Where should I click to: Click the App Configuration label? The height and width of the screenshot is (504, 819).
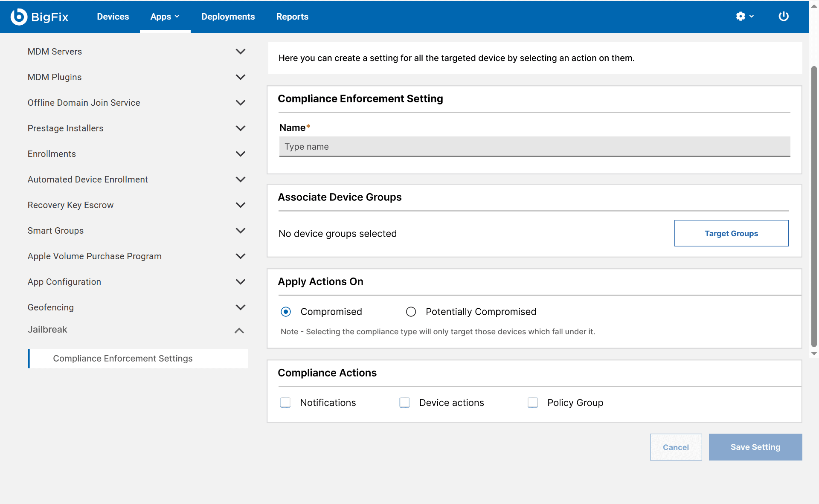pyautogui.click(x=64, y=282)
